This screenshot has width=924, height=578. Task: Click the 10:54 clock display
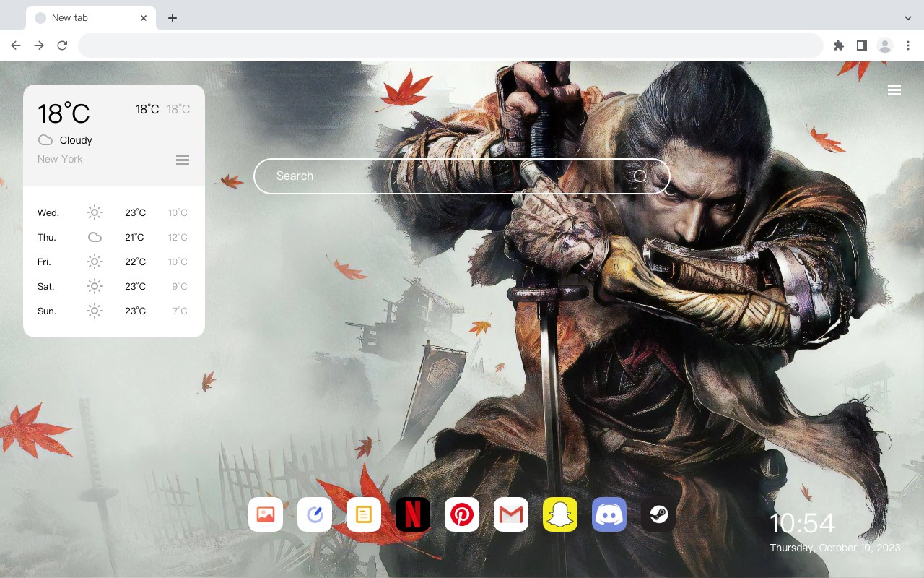[802, 523]
